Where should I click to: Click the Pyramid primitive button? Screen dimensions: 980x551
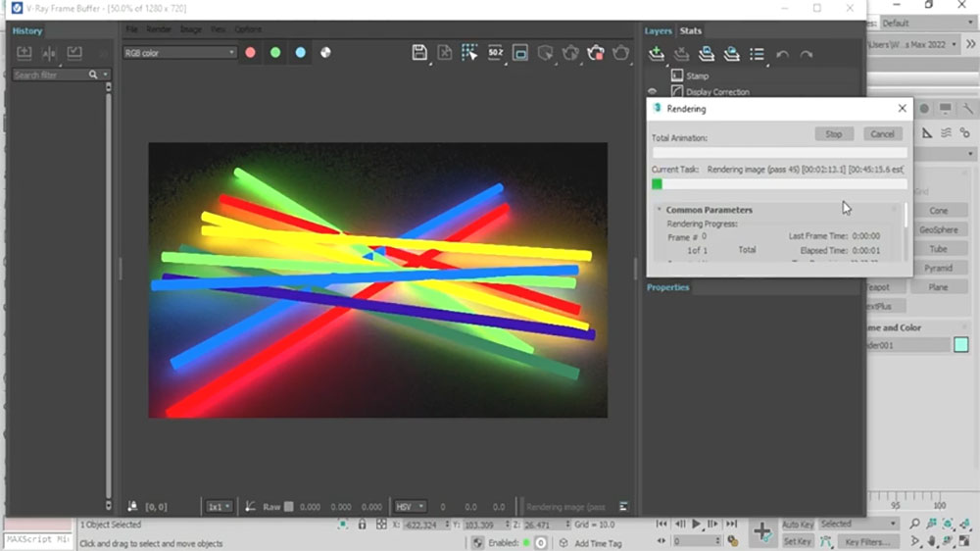(938, 268)
